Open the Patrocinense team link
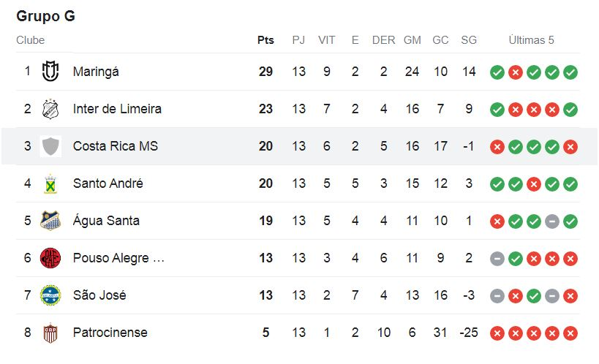 point(110,333)
